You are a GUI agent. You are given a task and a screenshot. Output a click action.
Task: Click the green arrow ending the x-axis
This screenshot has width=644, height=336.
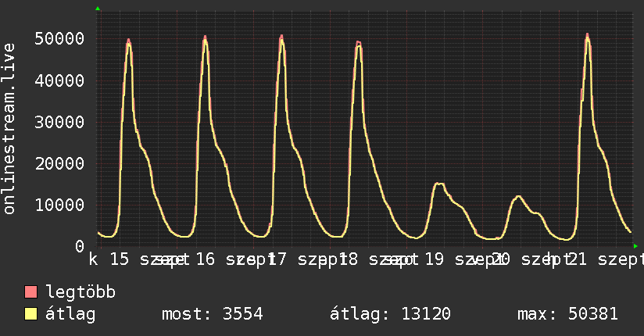click(x=635, y=246)
